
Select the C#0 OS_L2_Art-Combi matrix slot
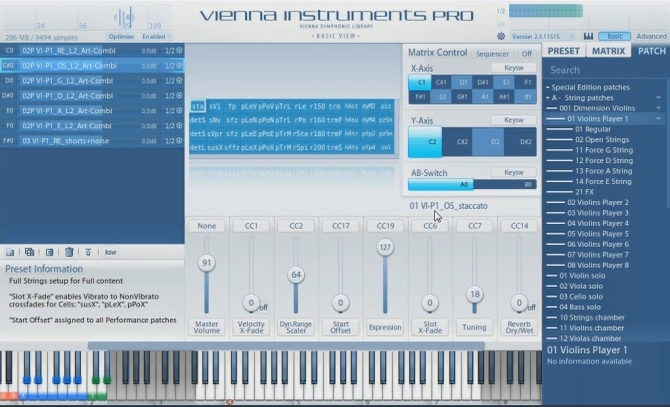click(x=92, y=65)
